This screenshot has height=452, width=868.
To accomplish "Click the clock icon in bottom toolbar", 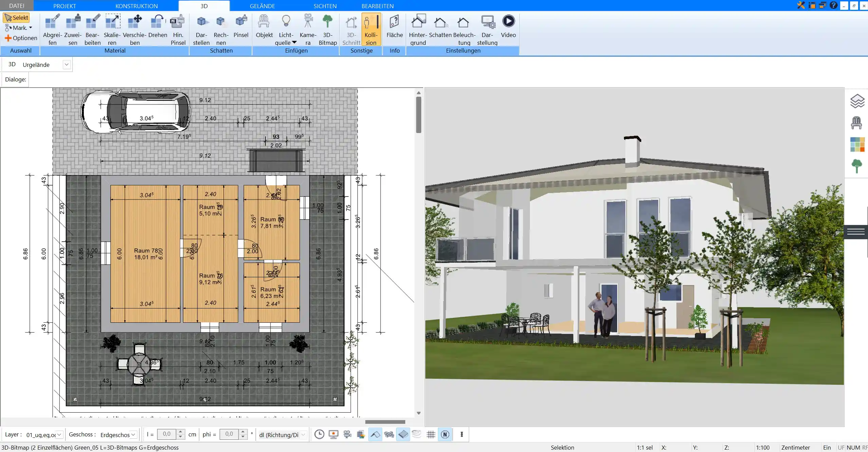I will pos(319,434).
